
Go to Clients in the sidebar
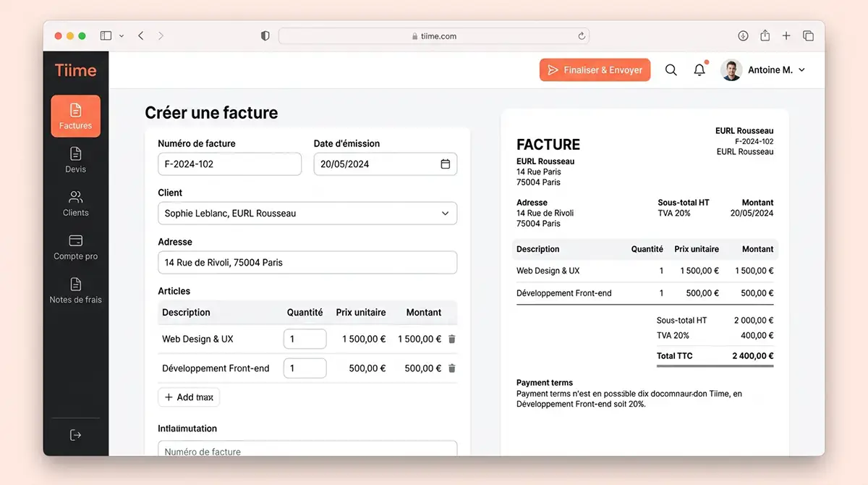[x=75, y=203]
